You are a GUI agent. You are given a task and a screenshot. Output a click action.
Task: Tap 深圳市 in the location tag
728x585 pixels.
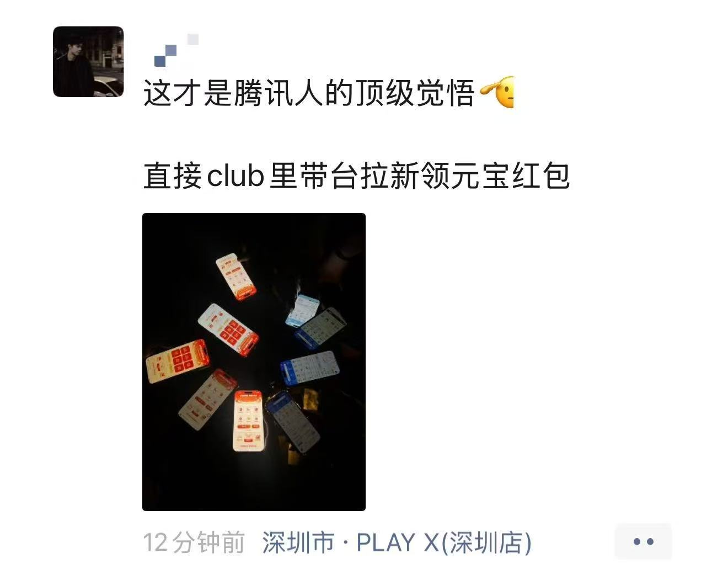(x=298, y=543)
